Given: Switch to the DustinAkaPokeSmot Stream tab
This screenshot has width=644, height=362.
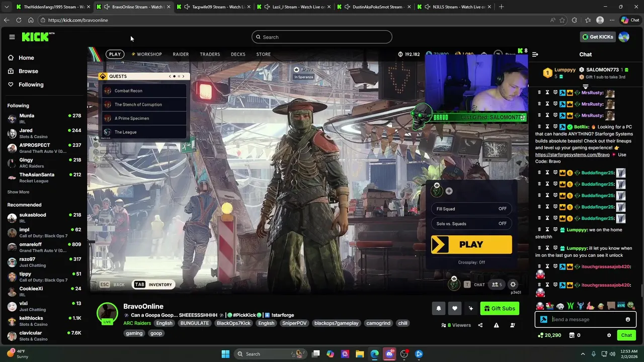Looking at the screenshot, I should coord(375,7).
